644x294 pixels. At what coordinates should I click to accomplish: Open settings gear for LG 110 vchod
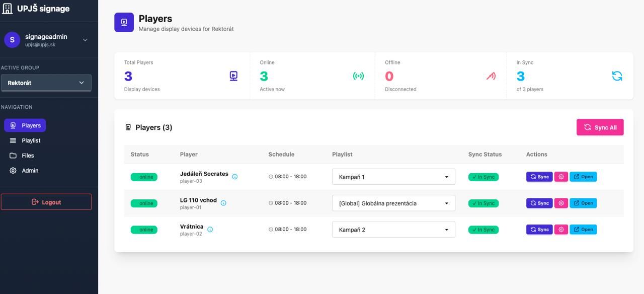coord(561,203)
